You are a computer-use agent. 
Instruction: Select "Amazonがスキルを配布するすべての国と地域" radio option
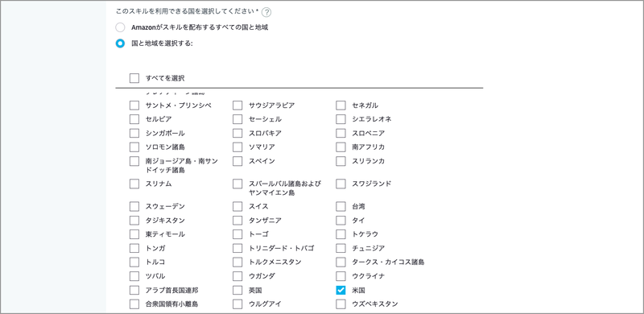click(x=120, y=27)
